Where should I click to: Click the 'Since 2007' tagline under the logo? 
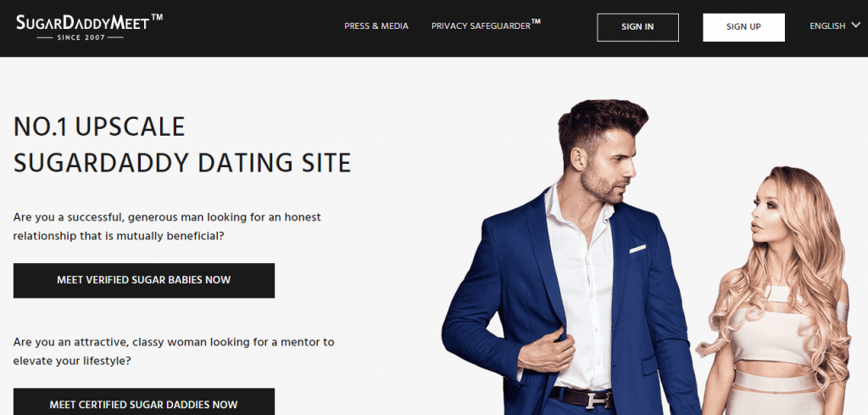pos(81,37)
